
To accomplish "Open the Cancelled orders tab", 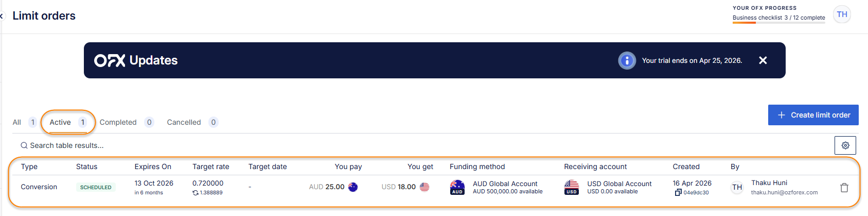I will coord(184,122).
